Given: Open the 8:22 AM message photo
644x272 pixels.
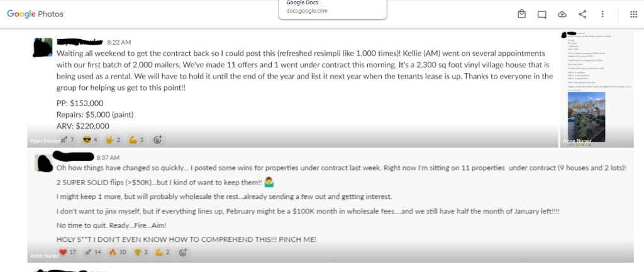Looking at the screenshot, I should tap(292, 89).
